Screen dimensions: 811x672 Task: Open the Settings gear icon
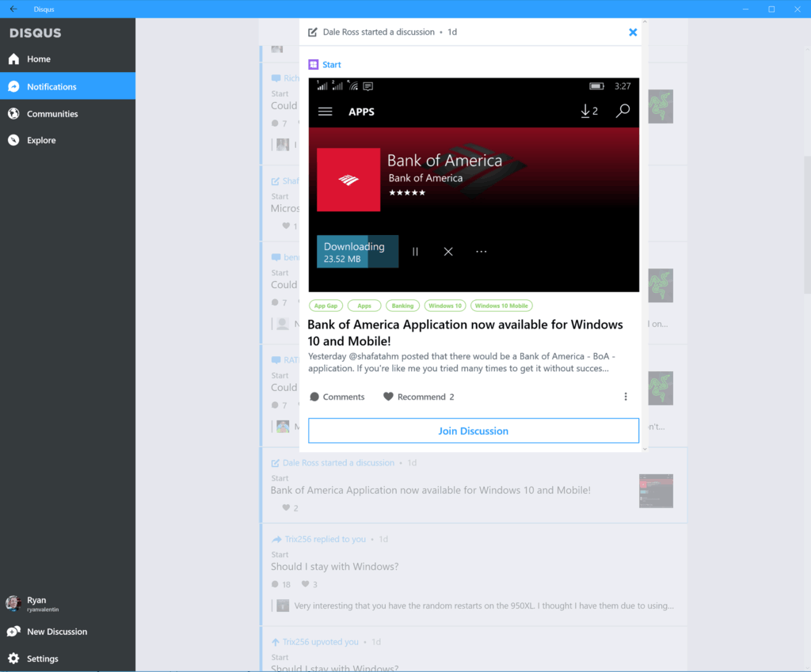pyautogui.click(x=13, y=658)
